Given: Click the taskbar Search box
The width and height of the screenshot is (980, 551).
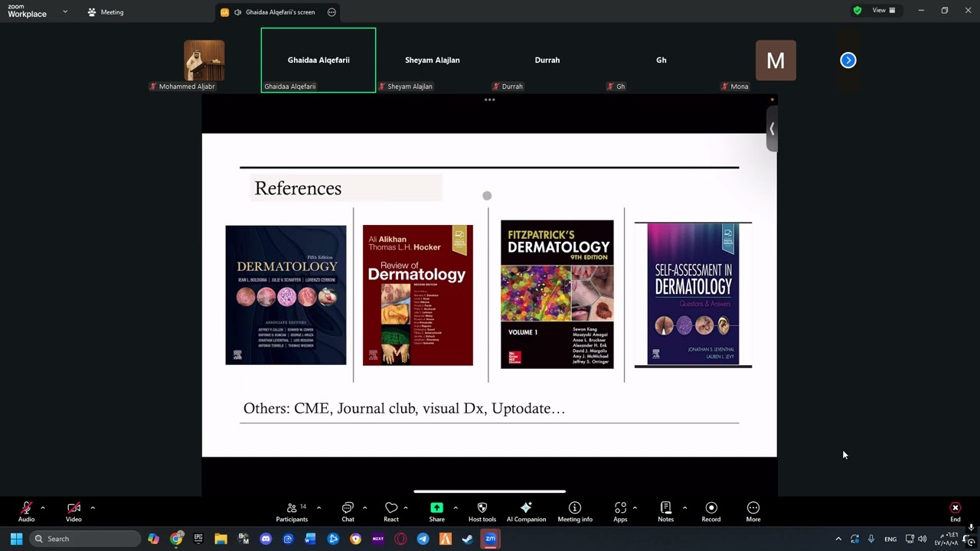Looking at the screenshot, I should point(86,539).
